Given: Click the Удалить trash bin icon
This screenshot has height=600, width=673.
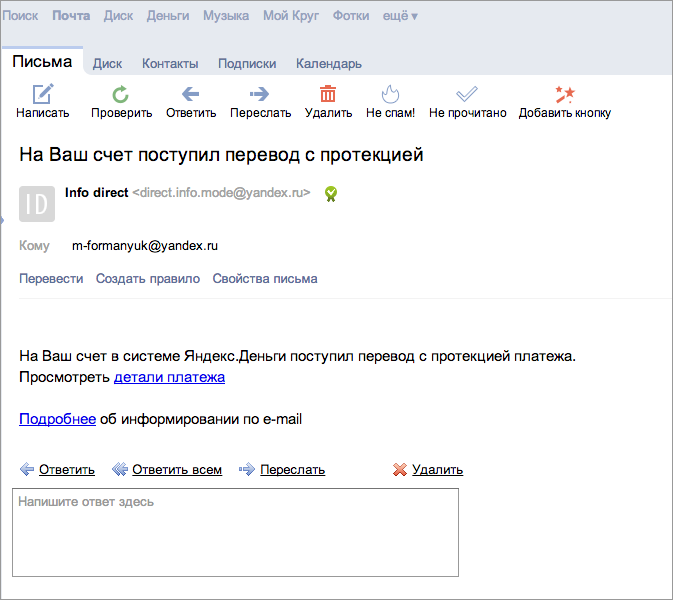Looking at the screenshot, I should pos(328,94).
